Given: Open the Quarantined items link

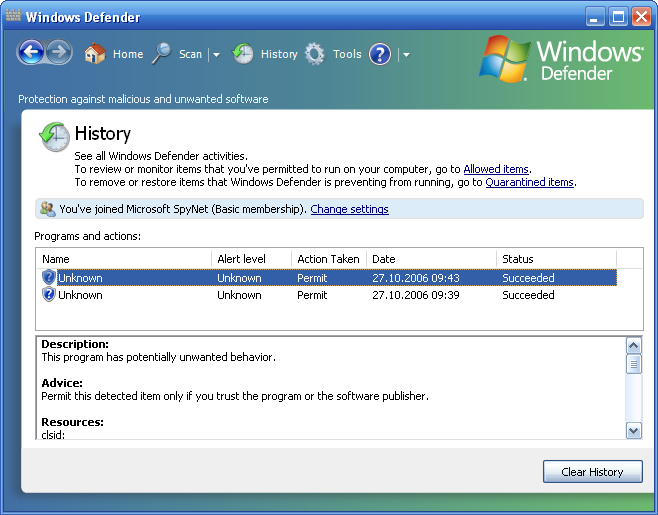Looking at the screenshot, I should (529, 182).
